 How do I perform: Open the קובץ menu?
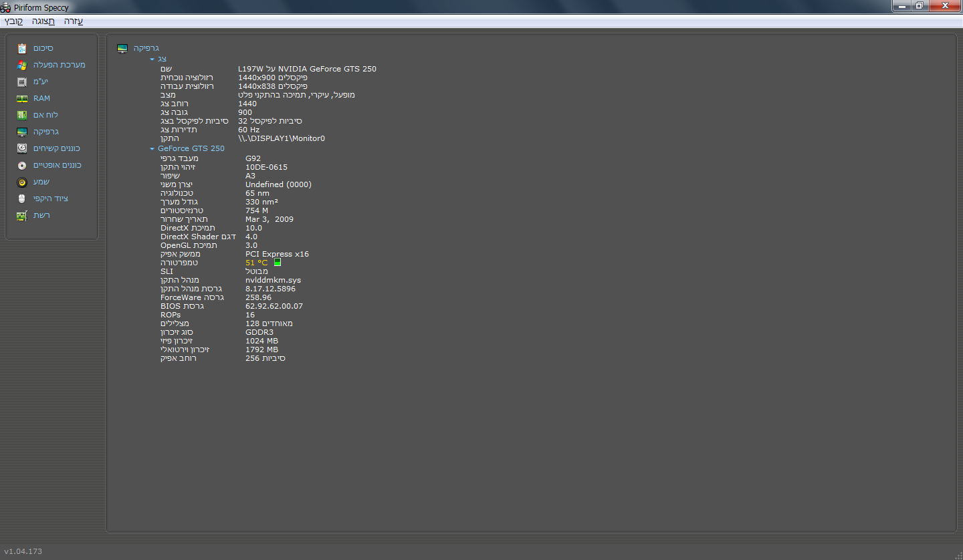coord(13,21)
